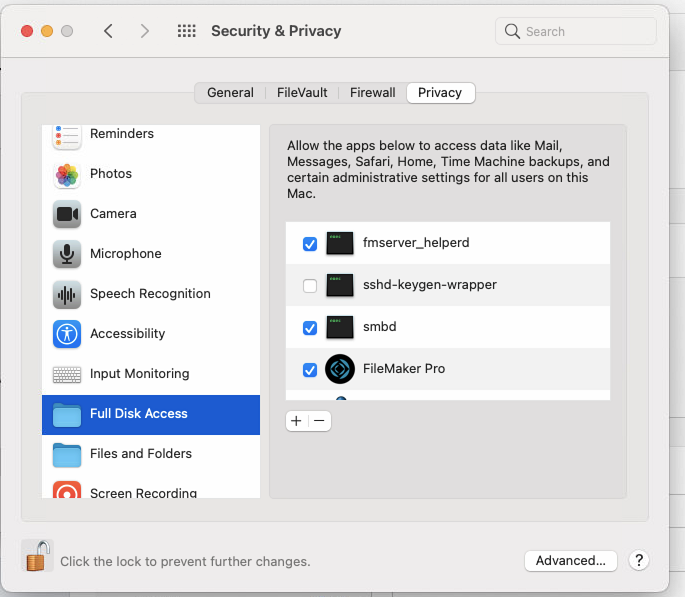
Task: Open Speech Recognition privacy category
Action: (x=150, y=294)
